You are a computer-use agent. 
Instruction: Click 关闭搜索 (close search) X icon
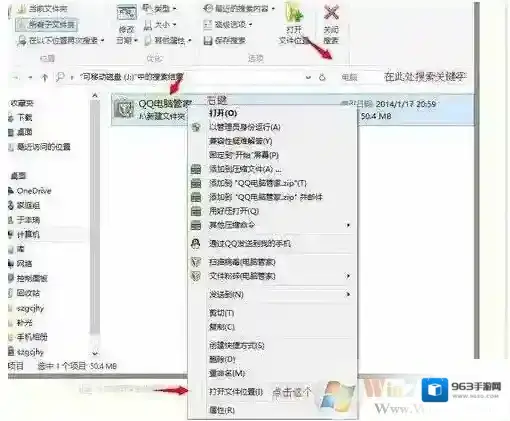331,13
